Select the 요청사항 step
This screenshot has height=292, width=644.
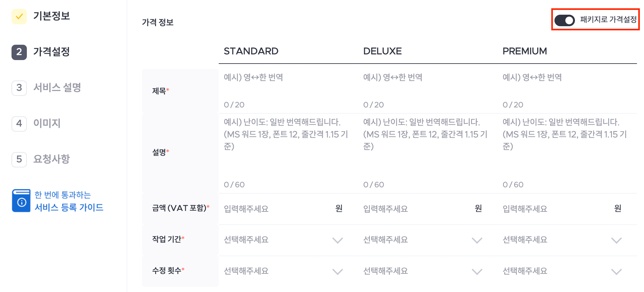tap(51, 159)
